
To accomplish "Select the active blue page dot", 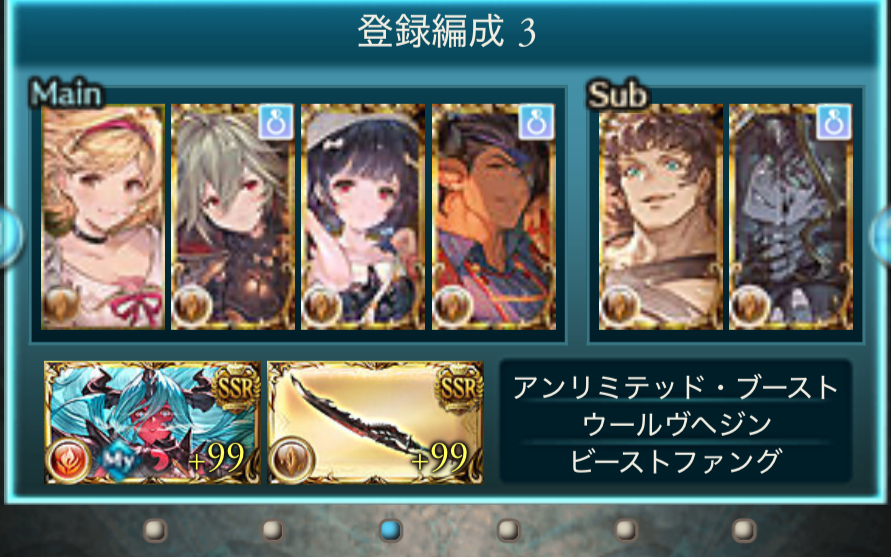I will click(390, 530).
